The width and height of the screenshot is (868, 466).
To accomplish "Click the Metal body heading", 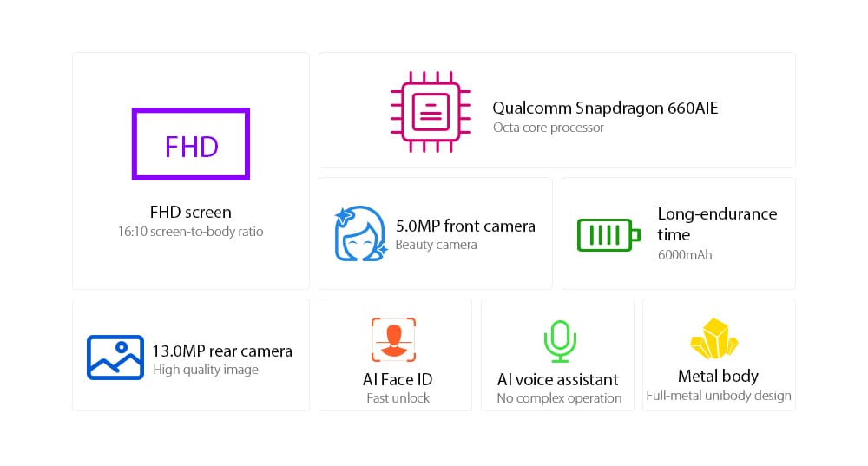I will (718, 376).
